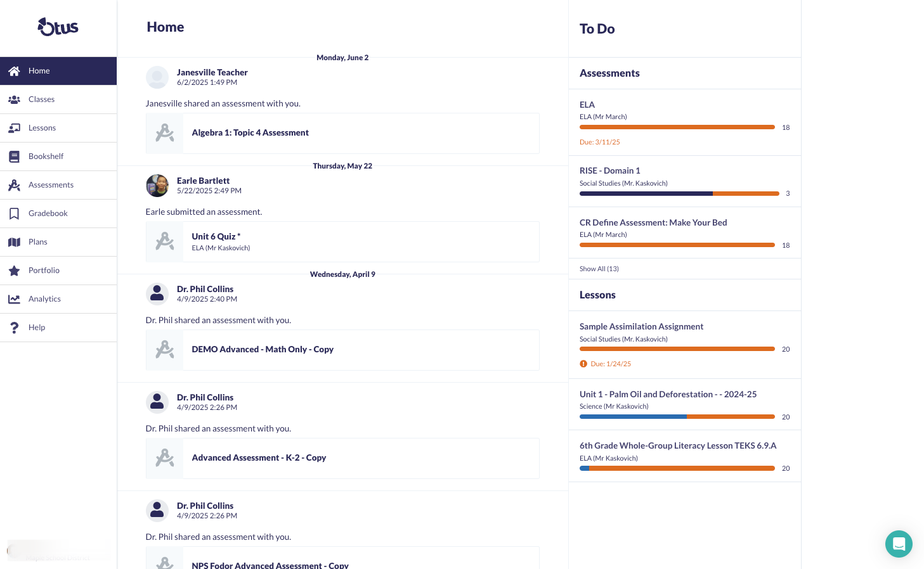Screen dimensions: 924x569
Task: Open Assessments menu item
Action: [x=51, y=185]
